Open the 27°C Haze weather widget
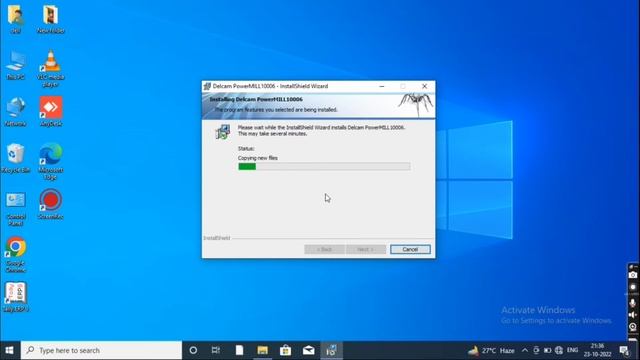The height and width of the screenshot is (360, 640). tap(491, 350)
